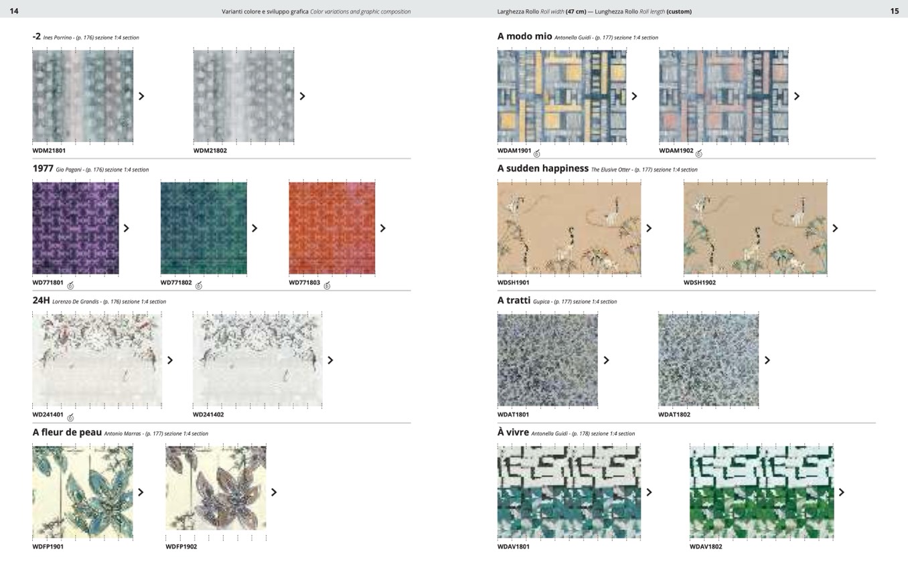Pick the purple 1977 color variant WD771801
908x588 pixels.
click(x=76, y=228)
